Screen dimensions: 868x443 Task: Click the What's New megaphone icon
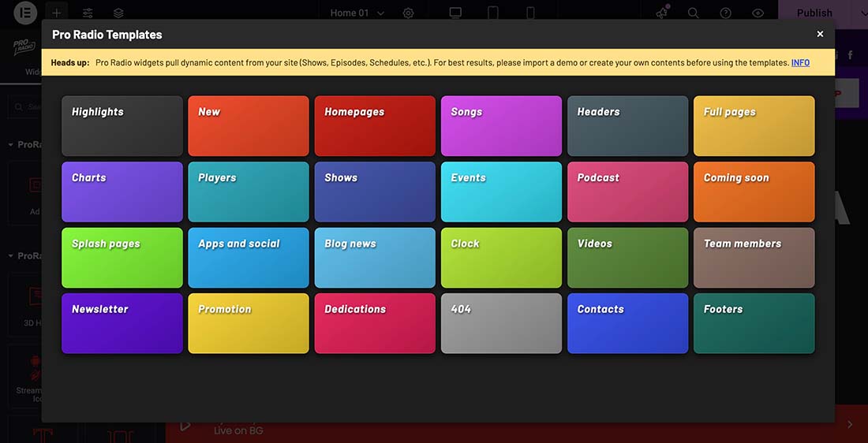coord(663,13)
